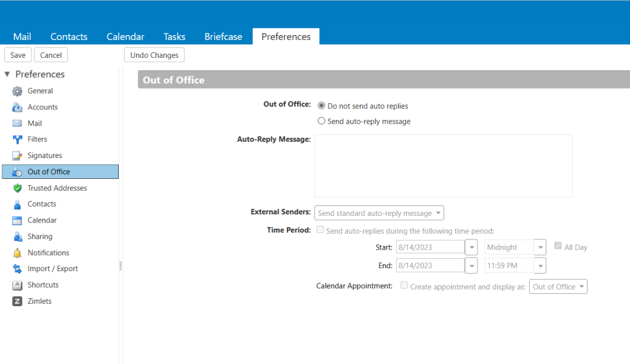
Task: Switch to the Calendar tab
Action: (x=126, y=37)
